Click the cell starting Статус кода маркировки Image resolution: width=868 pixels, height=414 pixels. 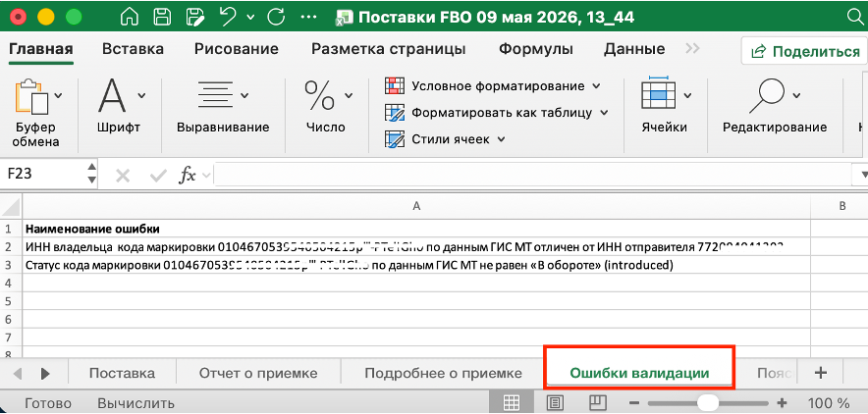pyautogui.click(x=416, y=265)
